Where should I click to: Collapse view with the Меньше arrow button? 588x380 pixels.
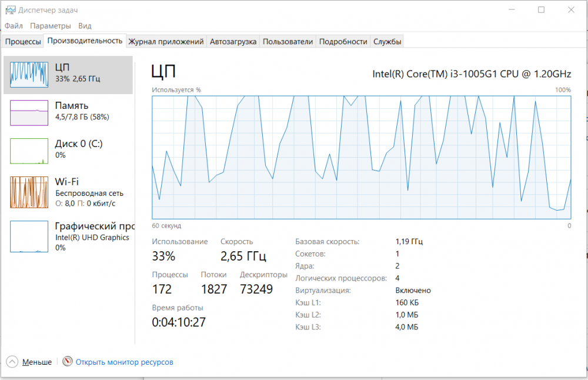pos(12,362)
